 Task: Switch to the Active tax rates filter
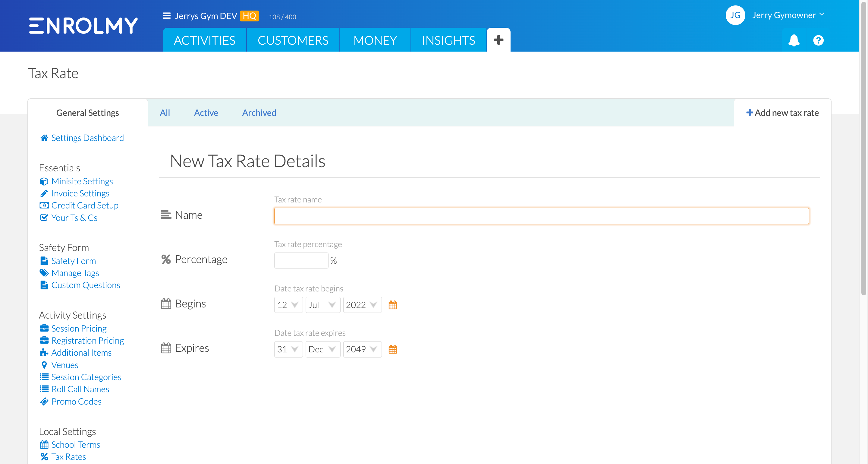(x=206, y=113)
